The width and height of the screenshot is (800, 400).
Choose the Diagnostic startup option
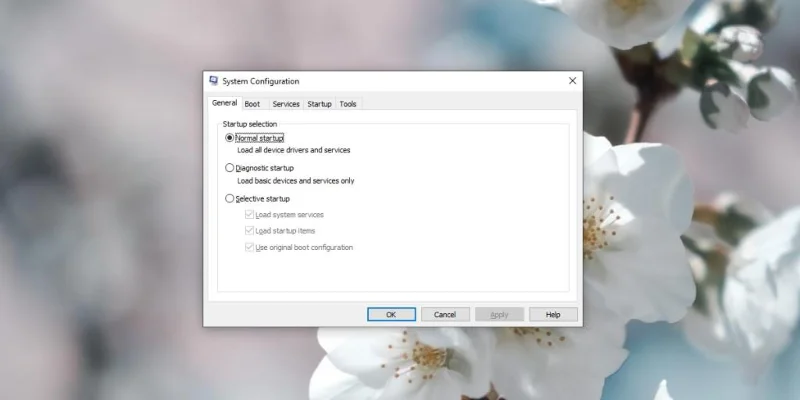[230, 168]
